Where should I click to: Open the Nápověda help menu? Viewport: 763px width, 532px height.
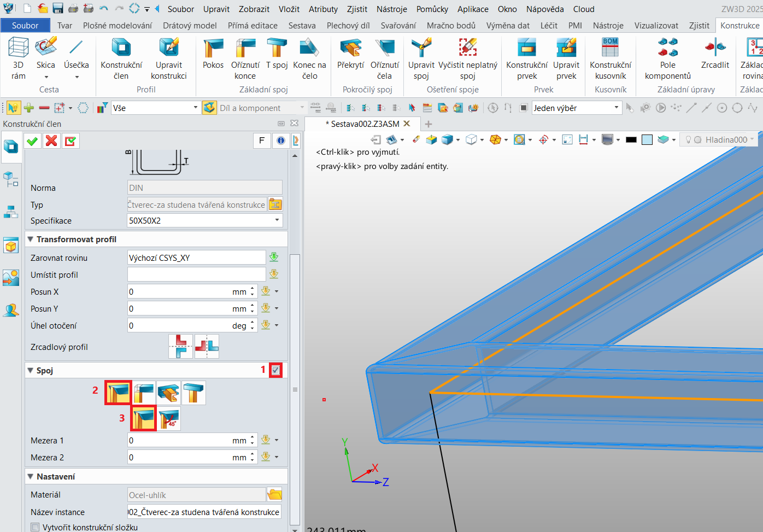coord(545,9)
